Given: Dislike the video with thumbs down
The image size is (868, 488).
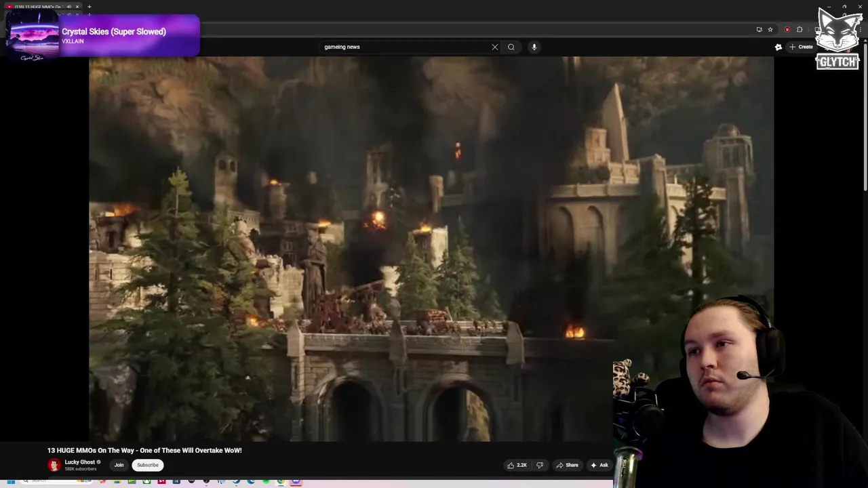Looking at the screenshot, I should tap(540, 465).
